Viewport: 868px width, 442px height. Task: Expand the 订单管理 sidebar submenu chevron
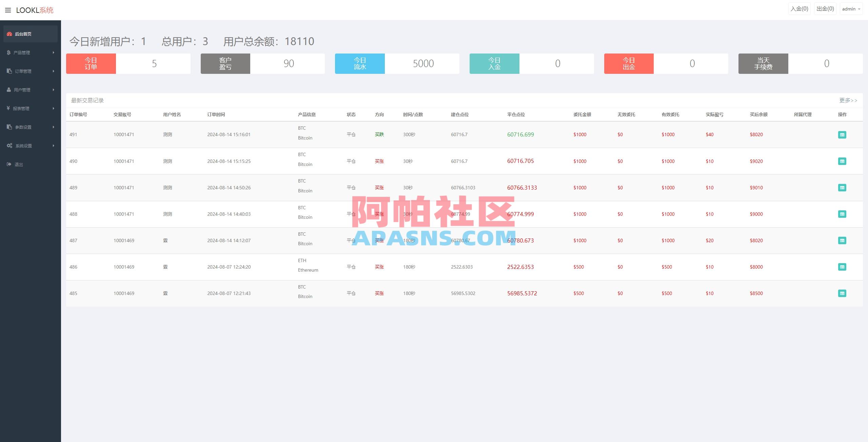[x=53, y=71]
